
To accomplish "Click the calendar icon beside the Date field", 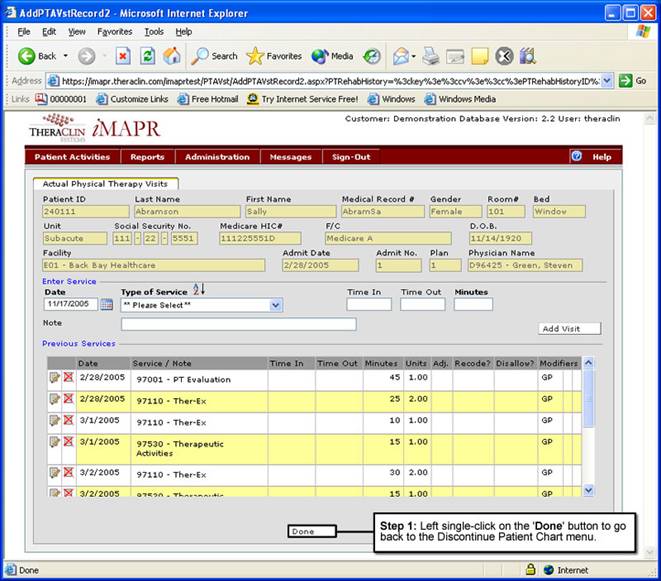I will click(x=107, y=305).
